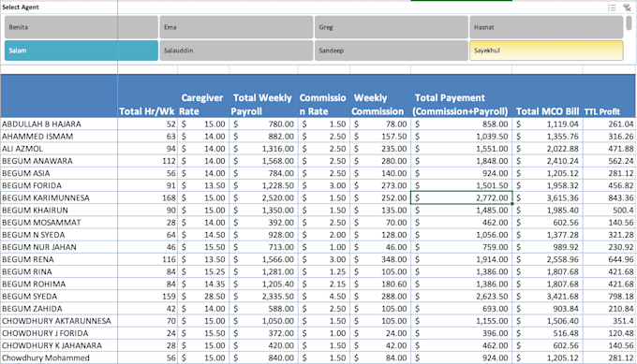Select the BEGUM ANAWARA name cell
637x364 pixels.
coord(59,161)
